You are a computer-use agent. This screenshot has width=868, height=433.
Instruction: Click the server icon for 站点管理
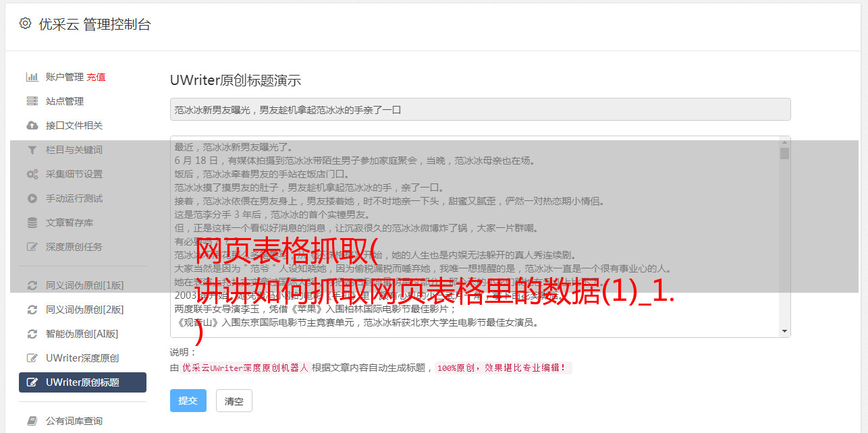(32, 101)
